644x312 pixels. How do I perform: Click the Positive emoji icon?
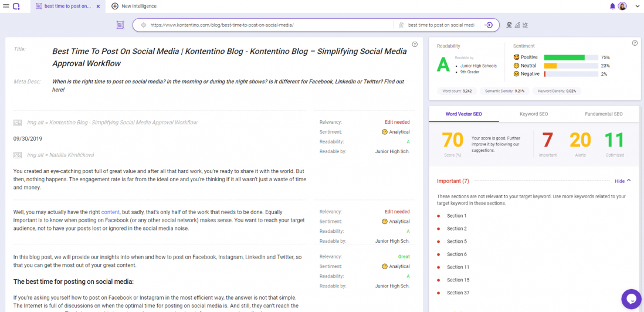click(x=516, y=57)
